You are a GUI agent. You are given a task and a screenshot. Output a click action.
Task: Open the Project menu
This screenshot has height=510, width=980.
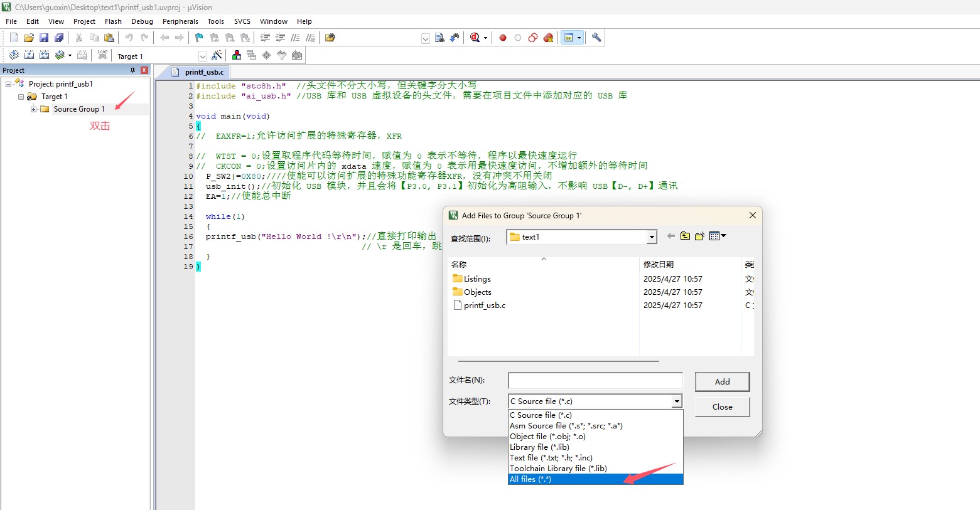tap(84, 21)
